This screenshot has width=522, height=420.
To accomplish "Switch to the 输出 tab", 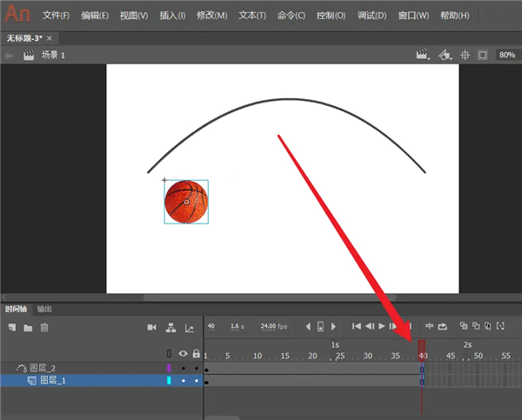I will (44, 309).
